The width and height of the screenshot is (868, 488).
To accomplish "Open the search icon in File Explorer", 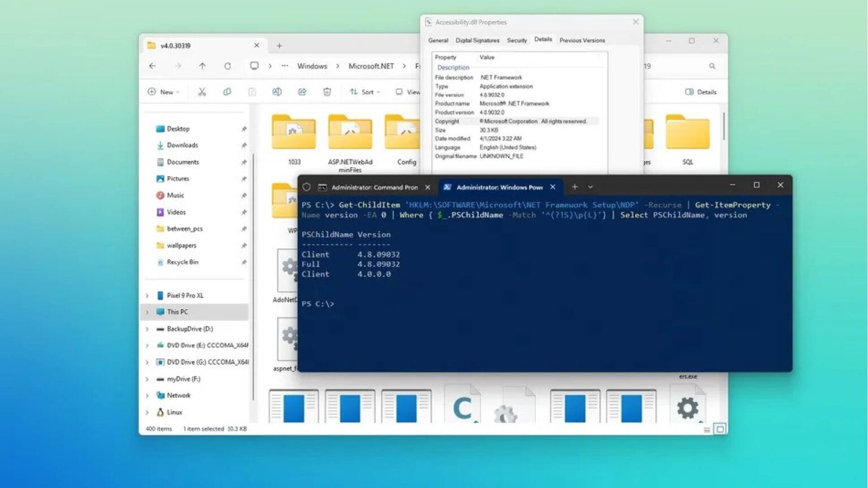I will [x=711, y=66].
